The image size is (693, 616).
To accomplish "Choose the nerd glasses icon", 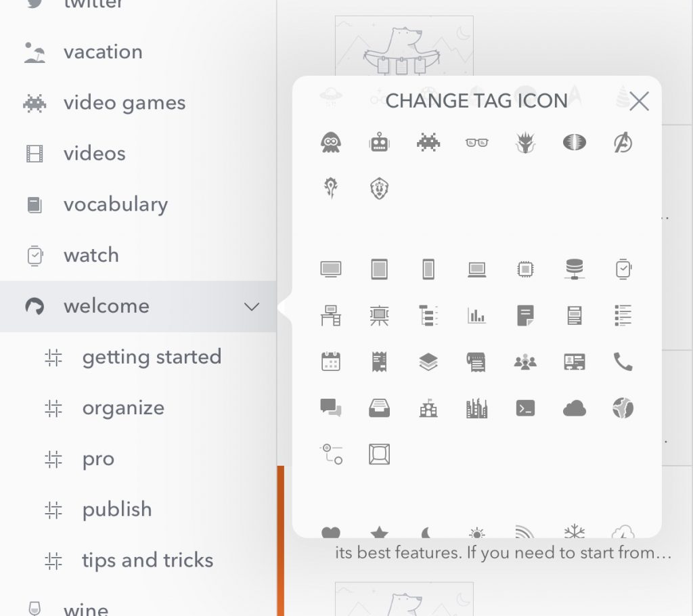I will 477,142.
